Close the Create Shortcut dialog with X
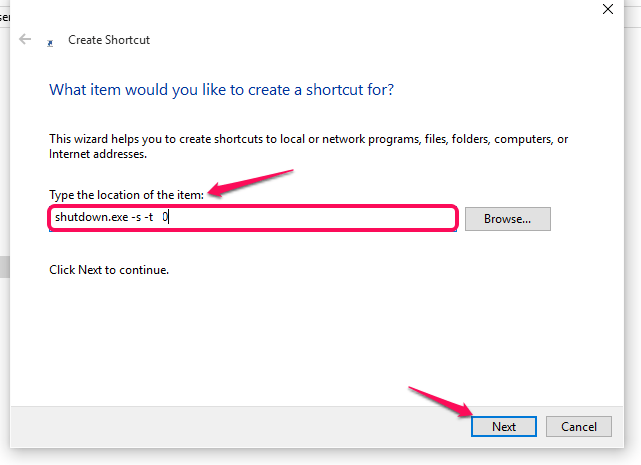Screen dimensions: 641x465 (x=607, y=9)
